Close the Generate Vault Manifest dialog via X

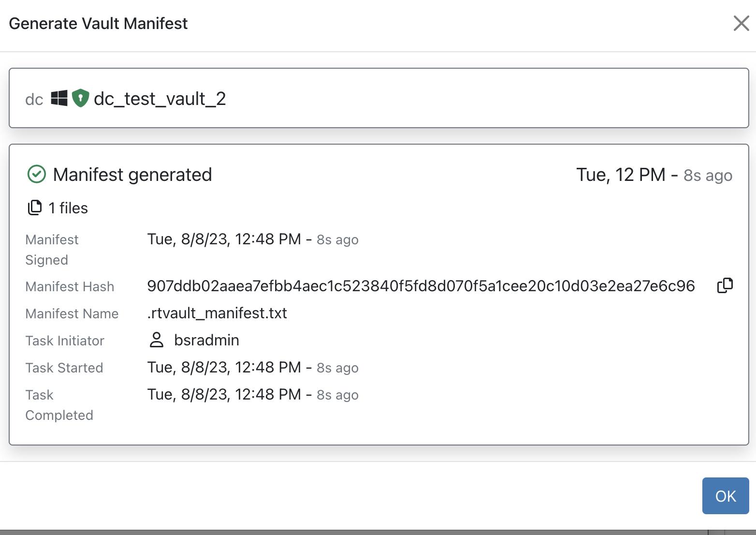741,23
